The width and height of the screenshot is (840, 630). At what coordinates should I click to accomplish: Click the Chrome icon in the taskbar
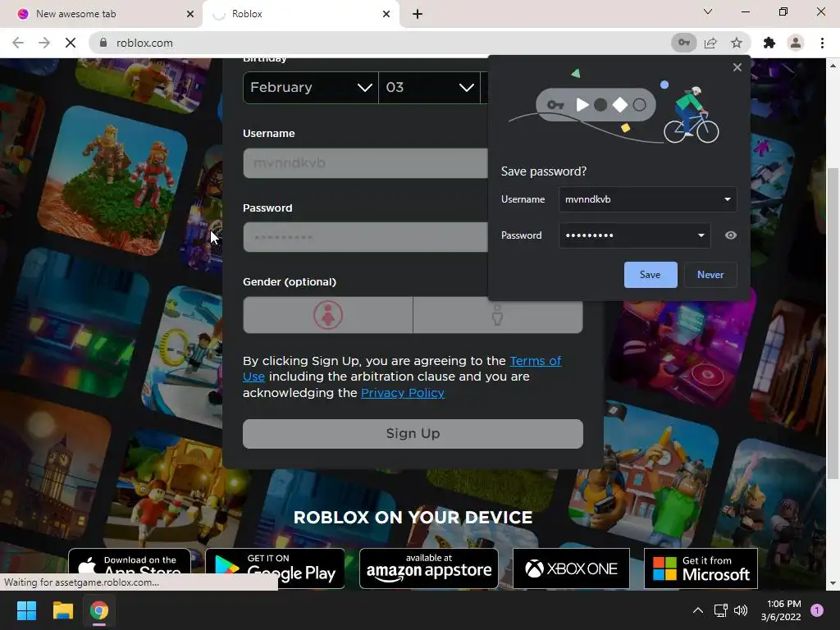pyautogui.click(x=98, y=610)
